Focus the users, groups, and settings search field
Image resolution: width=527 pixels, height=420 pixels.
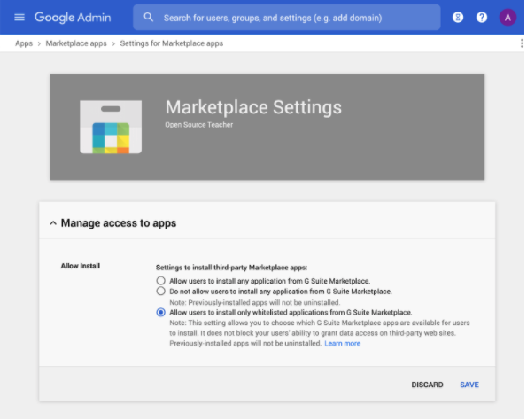286,18
